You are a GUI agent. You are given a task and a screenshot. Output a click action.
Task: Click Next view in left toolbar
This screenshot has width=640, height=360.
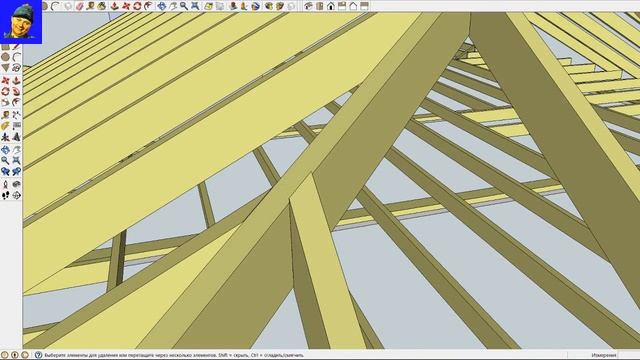[16, 171]
